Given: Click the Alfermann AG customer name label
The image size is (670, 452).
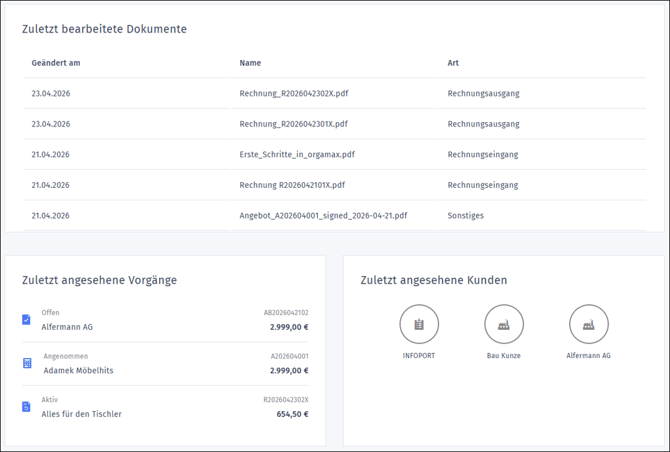Looking at the screenshot, I should [588, 355].
